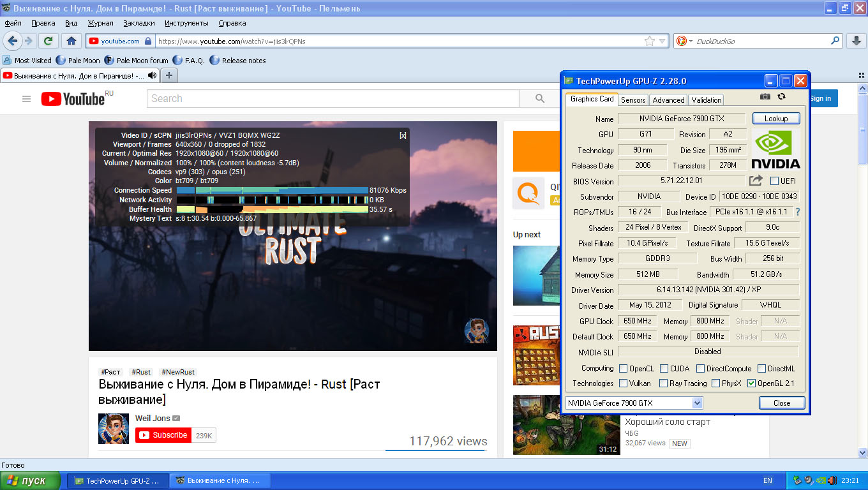Image resolution: width=868 pixels, height=490 pixels.
Task: Click the browser address bar URL field
Action: click(x=399, y=41)
